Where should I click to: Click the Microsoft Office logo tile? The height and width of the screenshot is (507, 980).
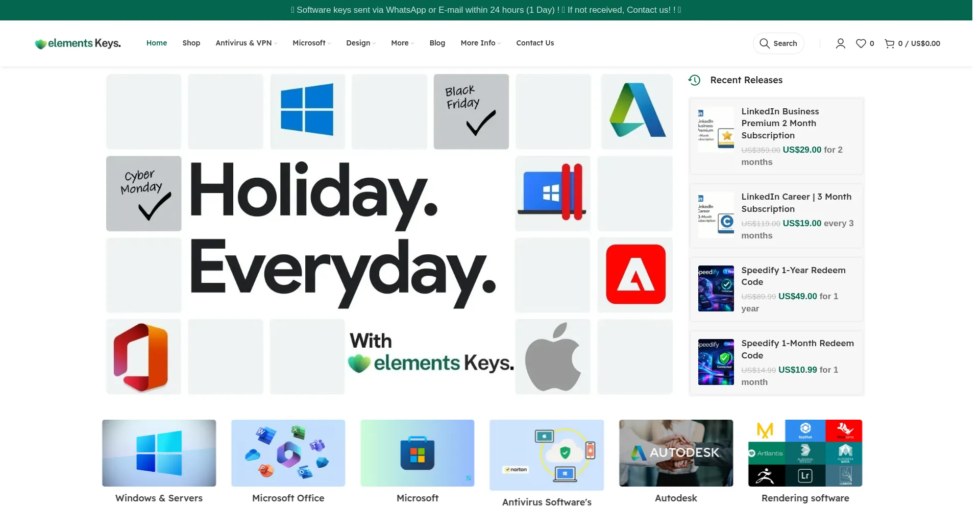[x=144, y=356]
